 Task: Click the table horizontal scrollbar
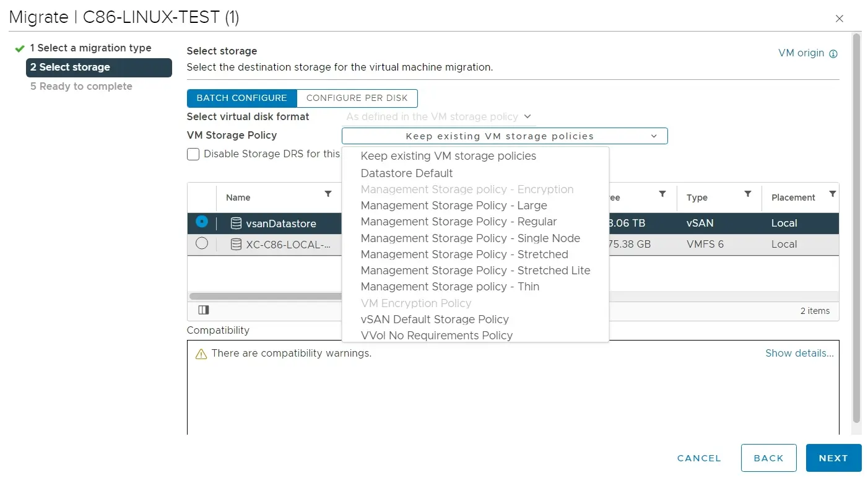266,297
